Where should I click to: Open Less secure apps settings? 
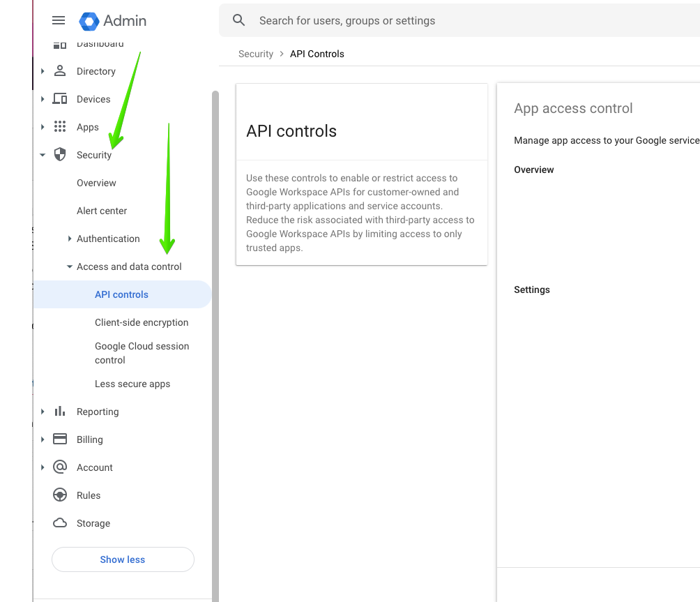point(132,384)
